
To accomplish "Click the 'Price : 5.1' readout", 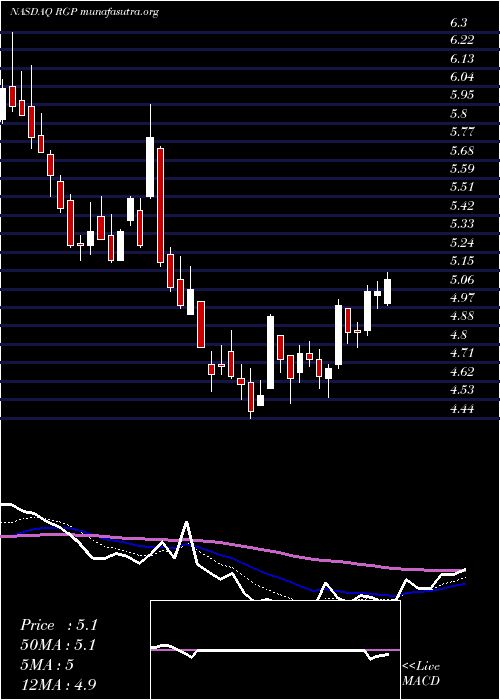I will [59, 625].
